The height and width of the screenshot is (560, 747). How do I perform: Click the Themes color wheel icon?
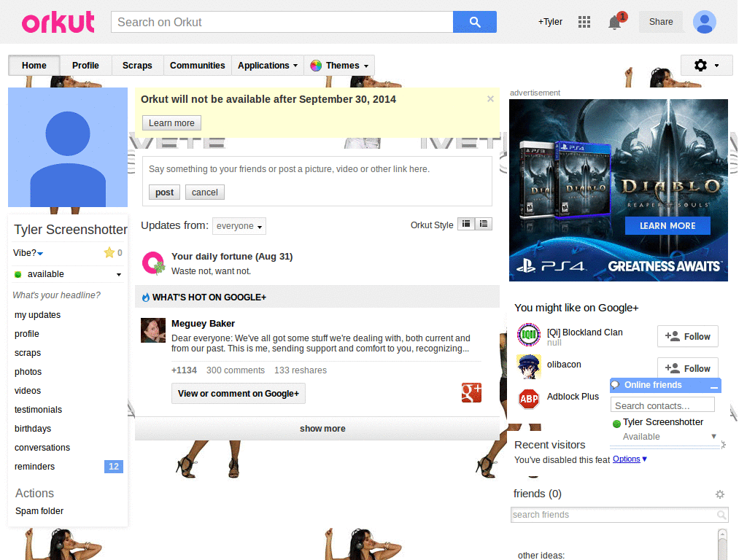(x=316, y=66)
